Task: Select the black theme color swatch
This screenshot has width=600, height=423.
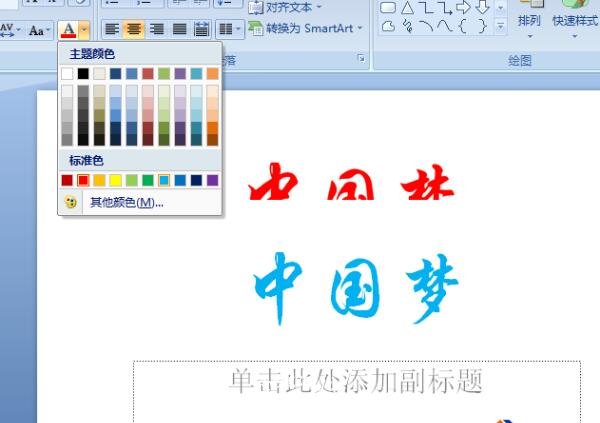Action: [84, 73]
